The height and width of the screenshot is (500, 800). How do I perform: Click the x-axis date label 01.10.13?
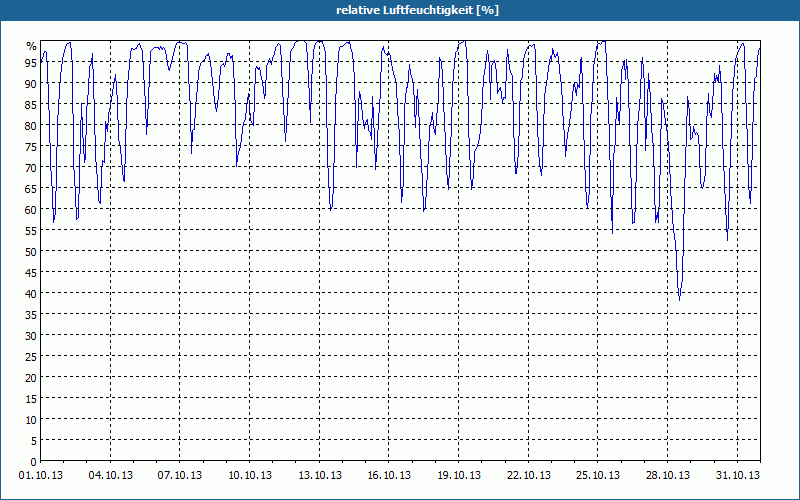point(41,476)
